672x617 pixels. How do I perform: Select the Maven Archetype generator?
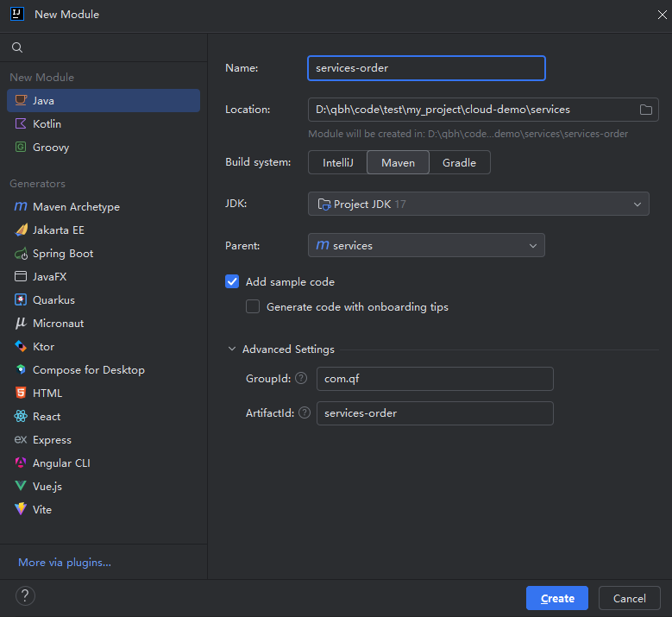point(104,206)
